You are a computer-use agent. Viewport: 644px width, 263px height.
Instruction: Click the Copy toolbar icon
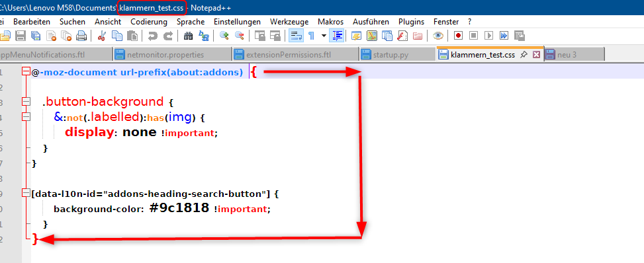click(x=117, y=36)
